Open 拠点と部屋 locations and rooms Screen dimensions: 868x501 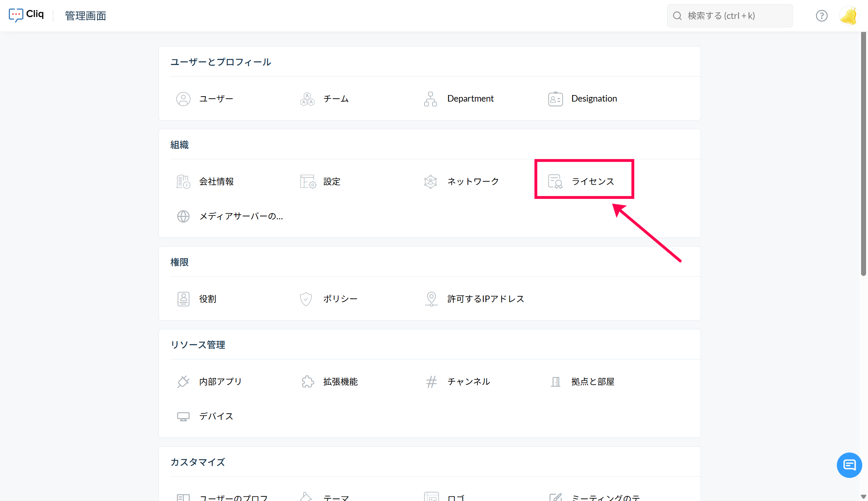click(x=593, y=382)
